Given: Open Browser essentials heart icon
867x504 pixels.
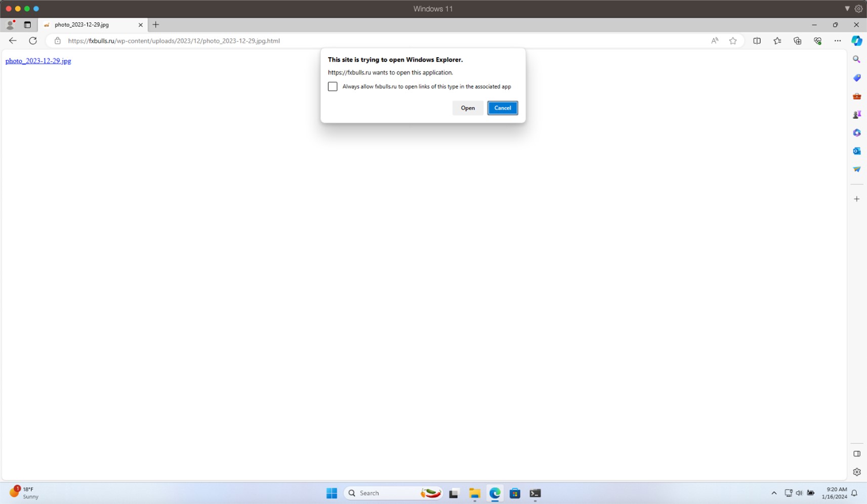Looking at the screenshot, I should click(817, 40).
